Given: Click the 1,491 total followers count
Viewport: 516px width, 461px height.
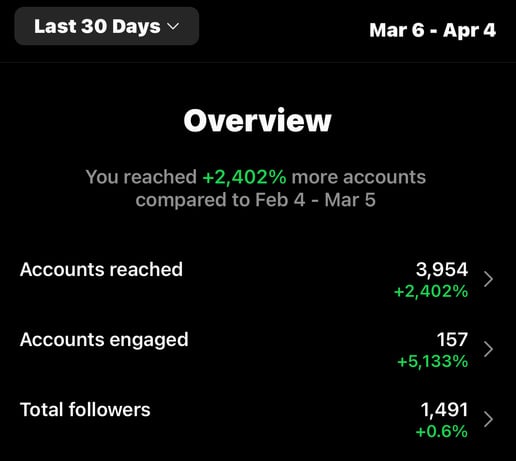Looking at the screenshot, I should tap(444, 410).
